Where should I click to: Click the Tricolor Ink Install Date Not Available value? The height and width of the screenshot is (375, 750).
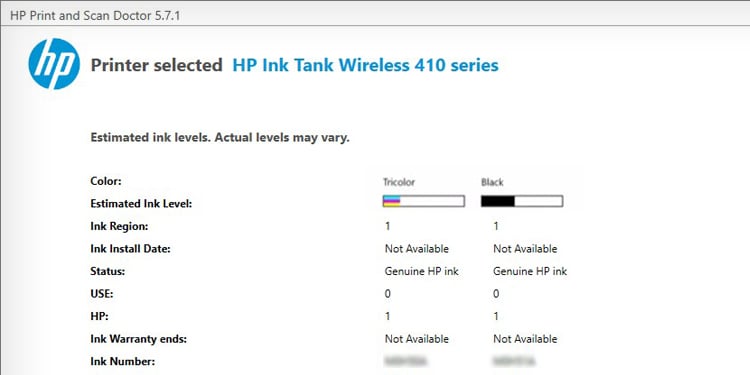pos(417,249)
